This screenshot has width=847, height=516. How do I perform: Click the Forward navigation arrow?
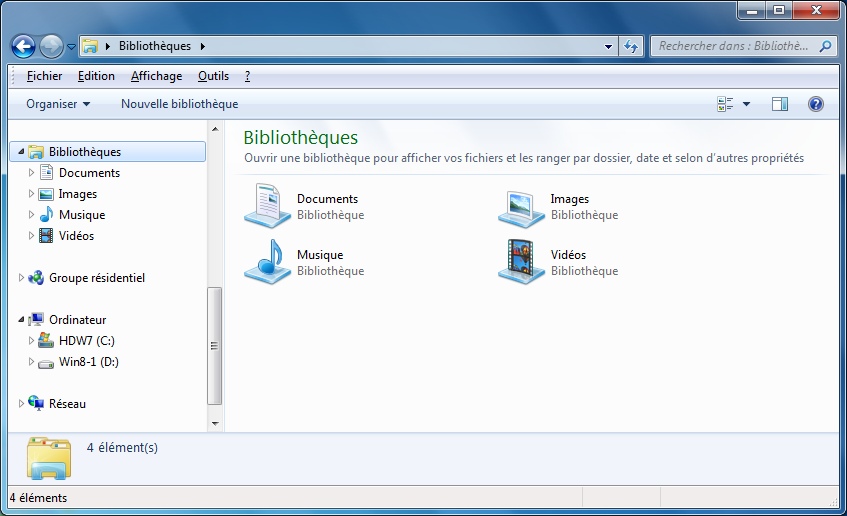tap(52, 46)
